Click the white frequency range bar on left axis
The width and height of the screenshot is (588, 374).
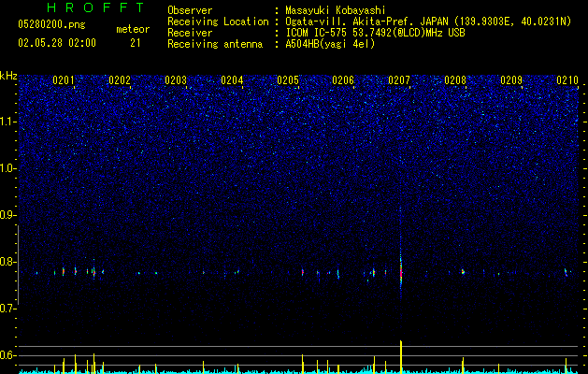(18, 265)
